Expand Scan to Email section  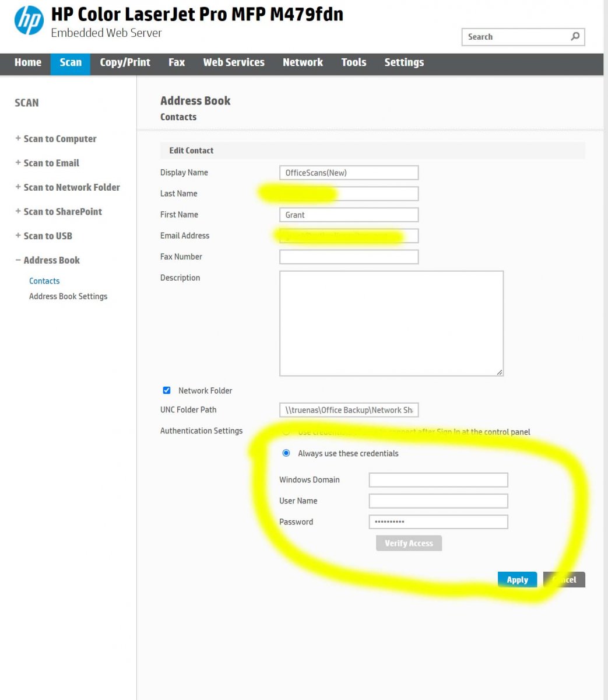pyautogui.click(x=47, y=163)
